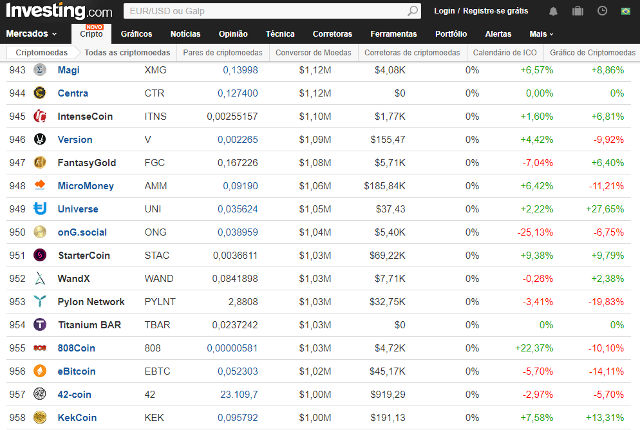
Task: Select Corretoras de criptomoedas submenu
Action: coord(412,53)
